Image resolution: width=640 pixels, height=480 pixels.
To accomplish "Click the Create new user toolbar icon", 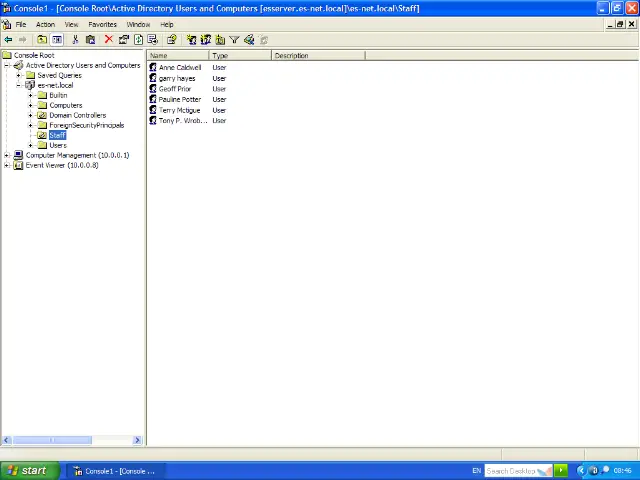I will pos(191,40).
